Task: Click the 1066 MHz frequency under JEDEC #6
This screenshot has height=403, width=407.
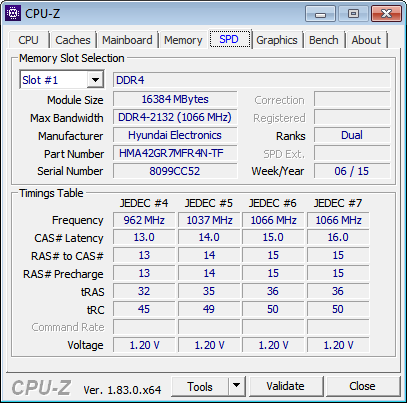Action: (x=273, y=220)
